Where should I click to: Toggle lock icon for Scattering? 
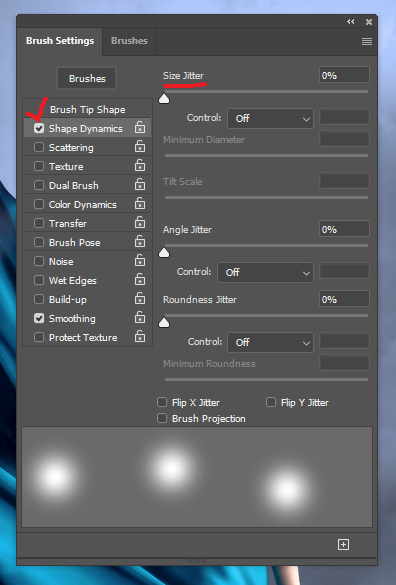[x=140, y=147]
